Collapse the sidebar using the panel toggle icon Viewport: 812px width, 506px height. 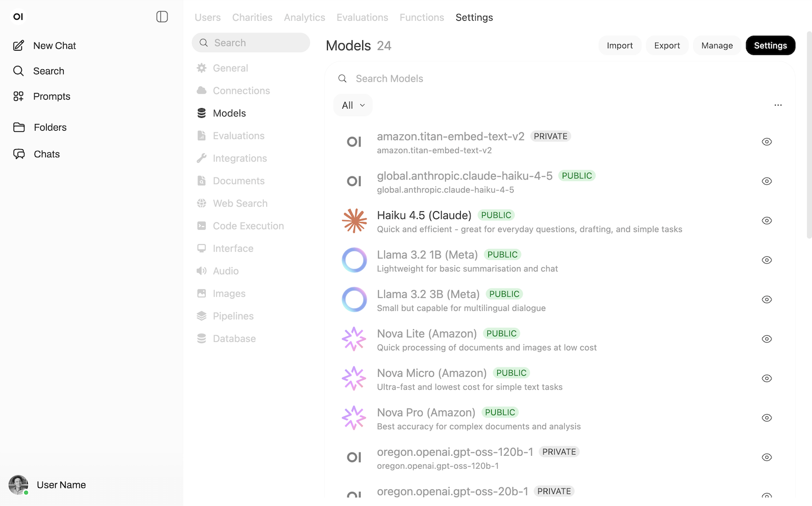click(162, 17)
